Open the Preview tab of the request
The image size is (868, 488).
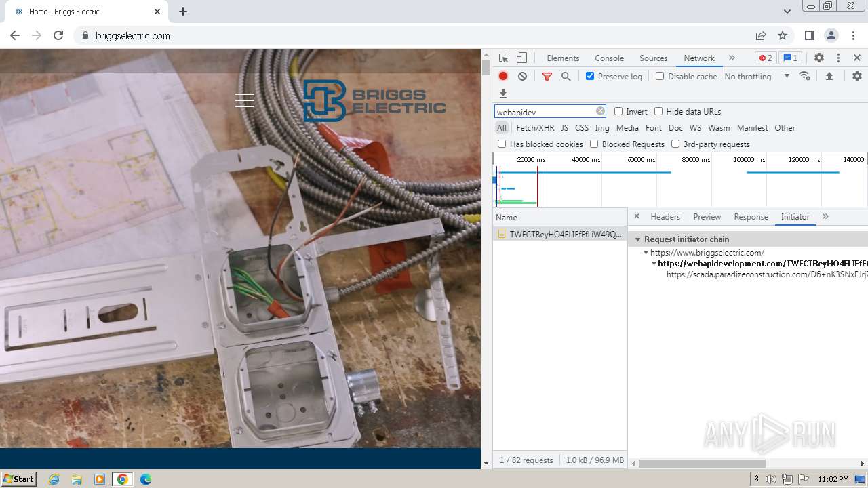(707, 217)
